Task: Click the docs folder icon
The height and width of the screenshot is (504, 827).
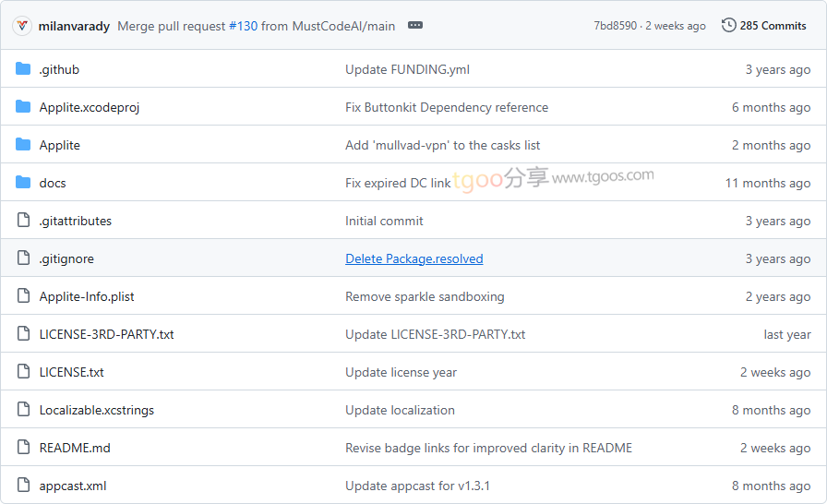Action: [23, 183]
